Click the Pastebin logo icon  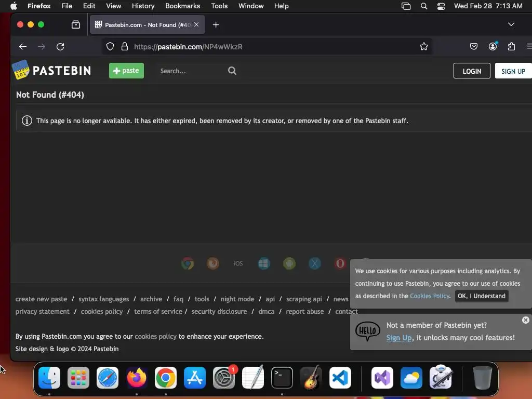tap(21, 70)
